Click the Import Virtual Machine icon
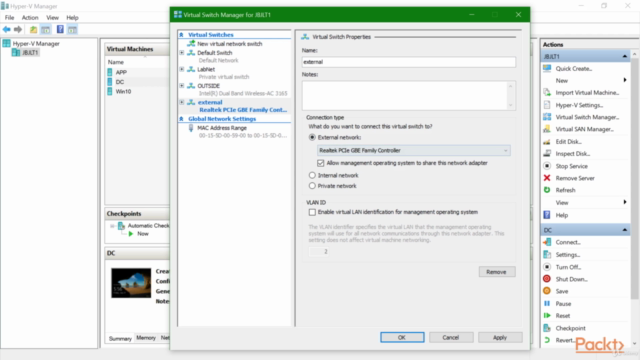Viewport: 640px width, 360px height. [x=547, y=93]
